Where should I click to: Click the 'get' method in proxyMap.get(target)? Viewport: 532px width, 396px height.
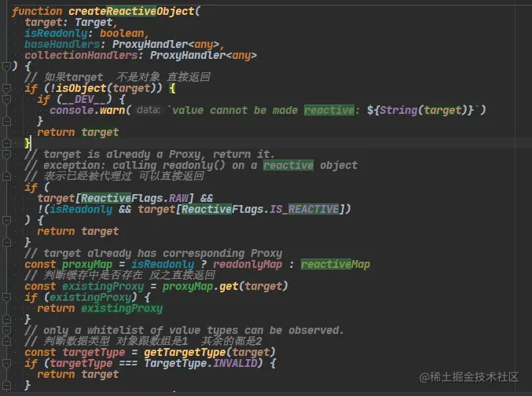tap(229, 287)
